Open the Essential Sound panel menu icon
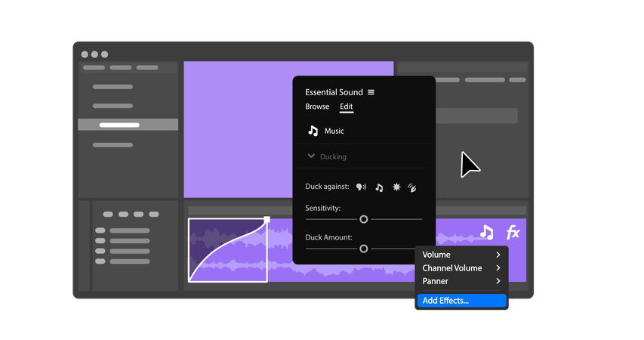The height and width of the screenshot is (340, 644). coord(371,92)
